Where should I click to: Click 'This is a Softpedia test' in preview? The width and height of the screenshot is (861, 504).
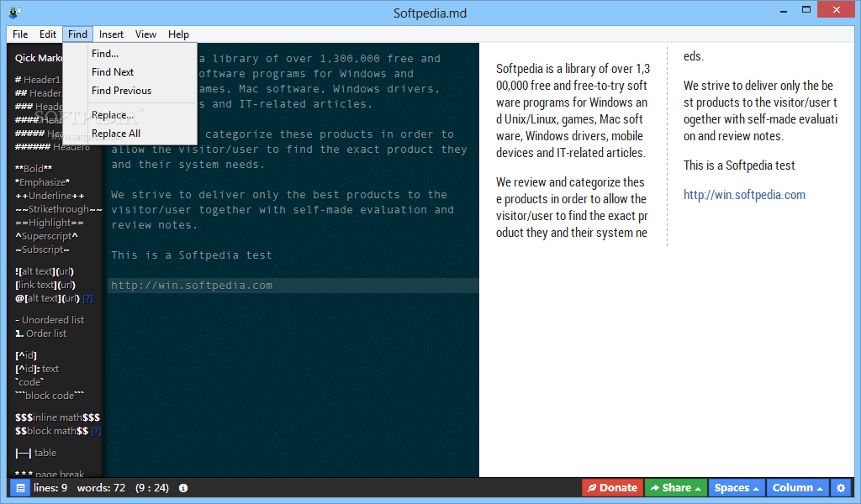[739, 165]
